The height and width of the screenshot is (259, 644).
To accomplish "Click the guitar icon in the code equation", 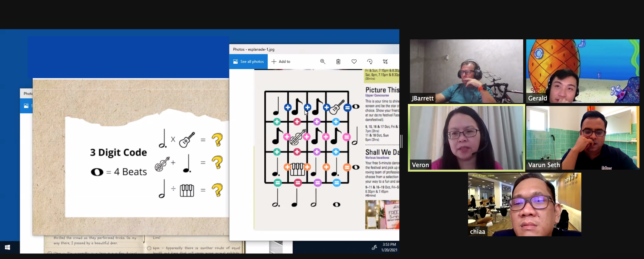I will pyautogui.click(x=187, y=140).
